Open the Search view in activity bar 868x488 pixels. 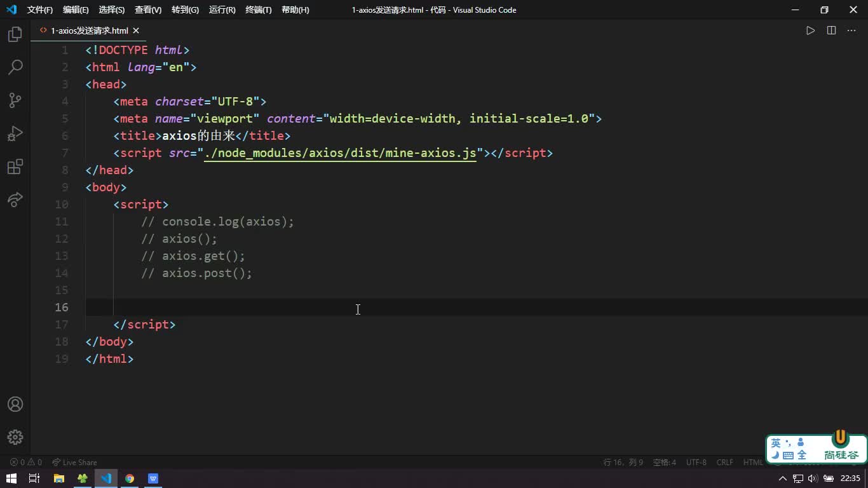(15, 67)
